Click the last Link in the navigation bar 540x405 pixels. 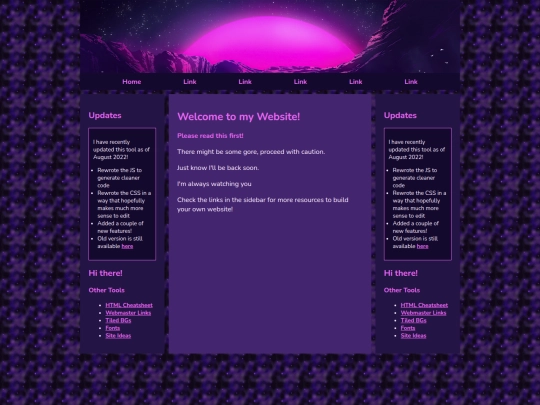coord(411,82)
